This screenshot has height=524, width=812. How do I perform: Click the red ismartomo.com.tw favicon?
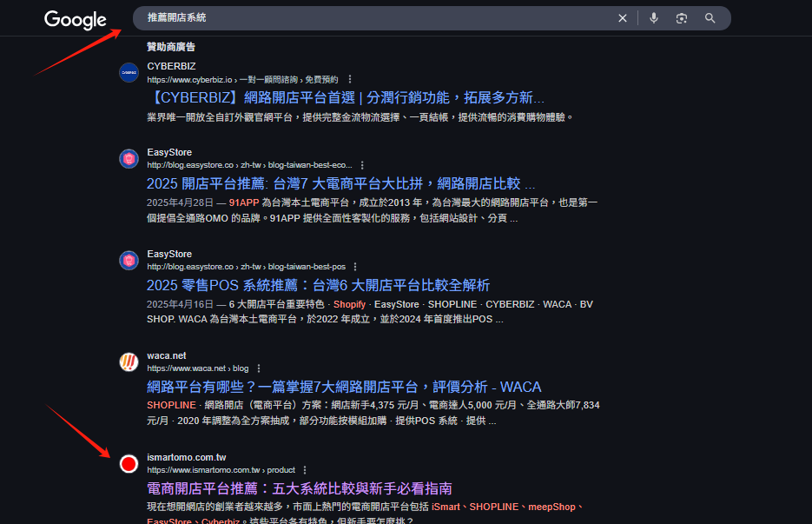point(129,463)
